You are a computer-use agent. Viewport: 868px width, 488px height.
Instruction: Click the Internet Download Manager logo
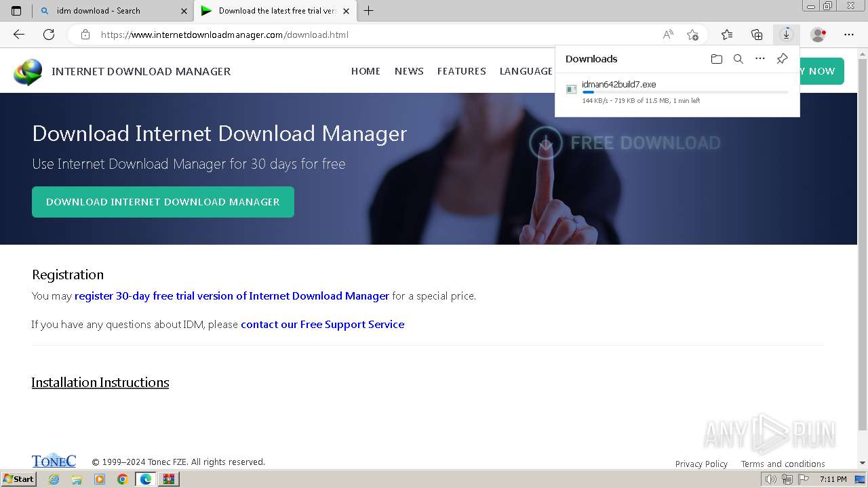[28, 72]
